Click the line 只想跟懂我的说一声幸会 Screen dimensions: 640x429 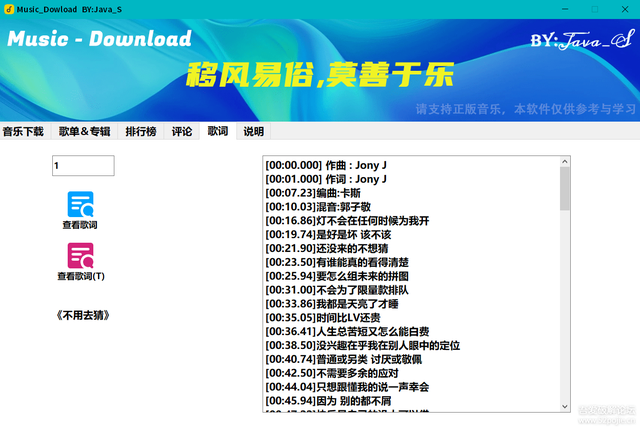[347, 387]
